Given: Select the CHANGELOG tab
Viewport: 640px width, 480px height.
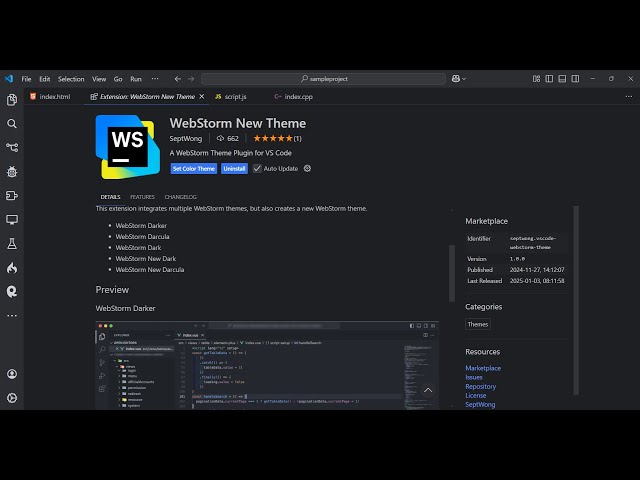Looking at the screenshot, I should [x=180, y=197].
